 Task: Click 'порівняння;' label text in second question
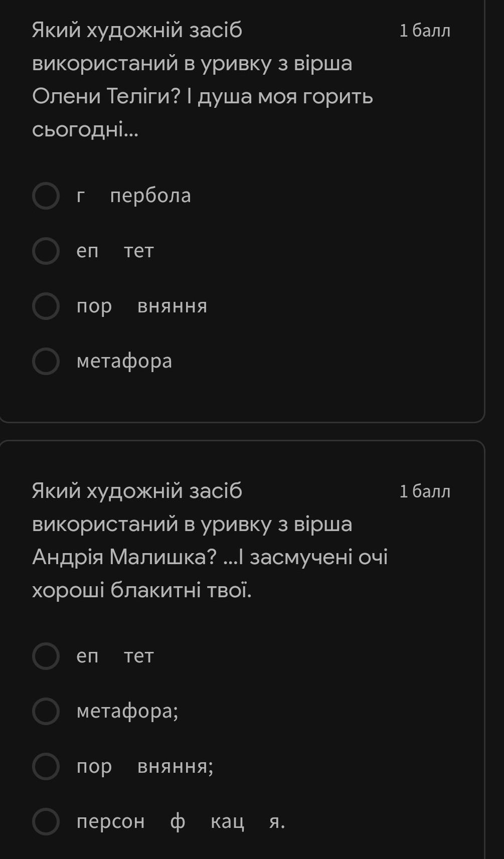pyautogui.click(x=145, y=766)
